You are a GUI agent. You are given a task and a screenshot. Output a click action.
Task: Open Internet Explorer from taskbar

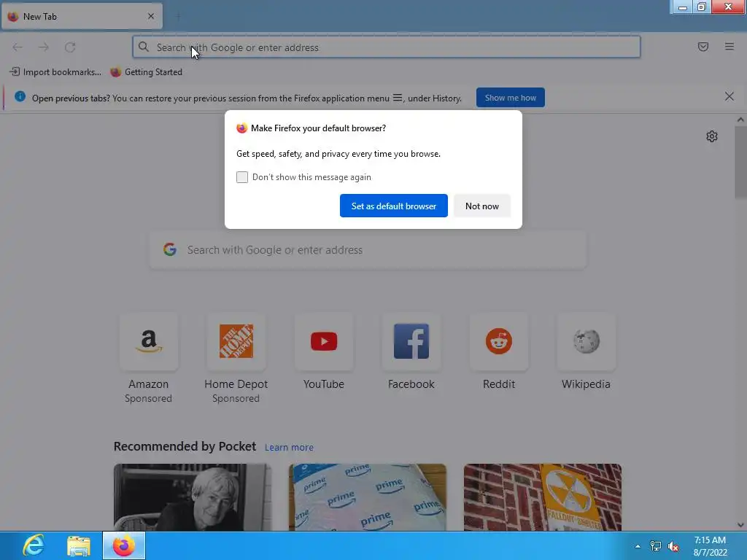[x=34, y=545]
